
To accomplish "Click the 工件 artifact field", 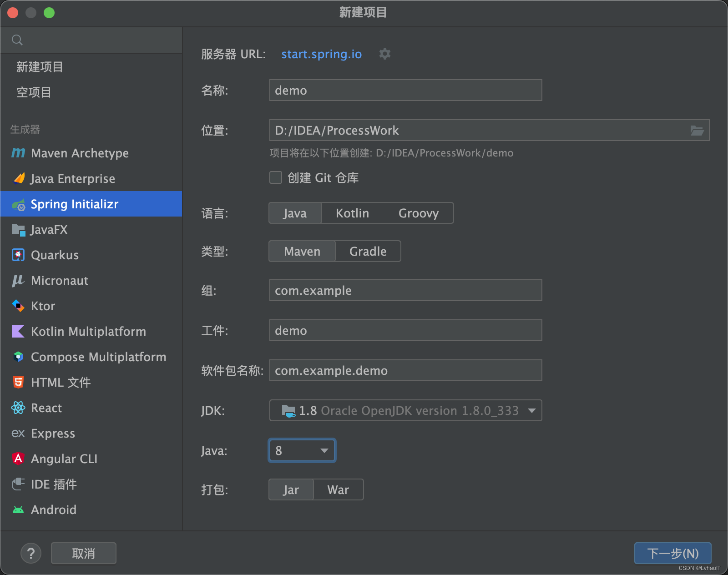I will pyautogui.click(x=406, y=330).
